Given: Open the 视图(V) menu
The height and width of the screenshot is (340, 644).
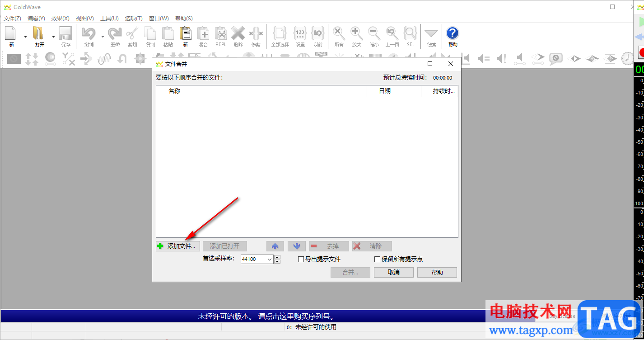Looking at the screenshot, I should pos(85,19).
